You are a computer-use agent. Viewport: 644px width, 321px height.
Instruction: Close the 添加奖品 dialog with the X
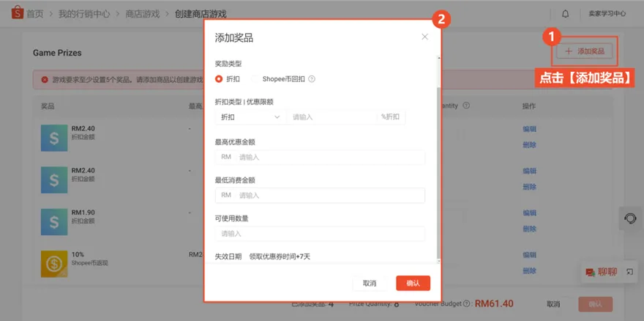pyautogui.click(x=424, y=37)
